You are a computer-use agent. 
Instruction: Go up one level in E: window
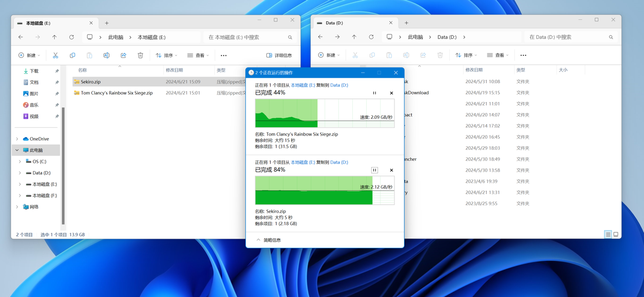54,37
